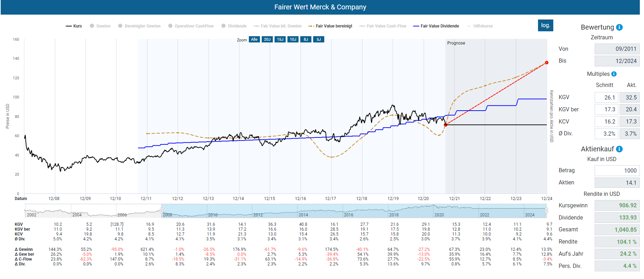The image size is (644, 279).
Task: Hide the Fair Value Dividende line
Action: click(436, 26)
